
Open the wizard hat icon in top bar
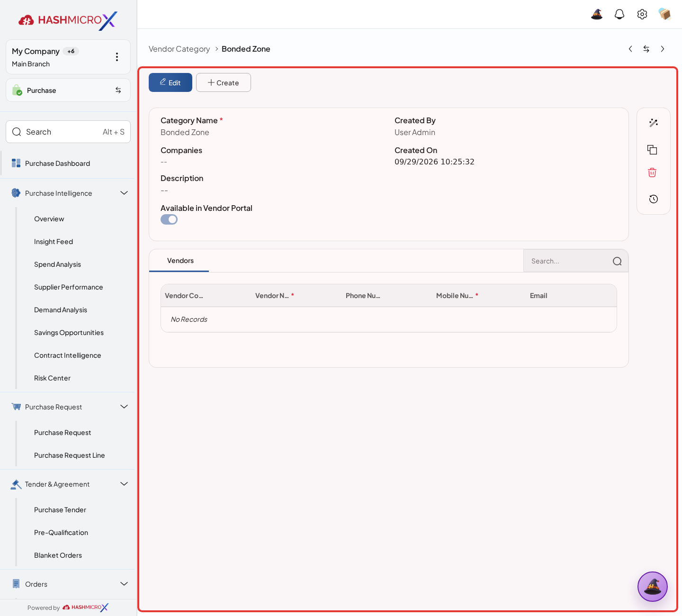597,14
